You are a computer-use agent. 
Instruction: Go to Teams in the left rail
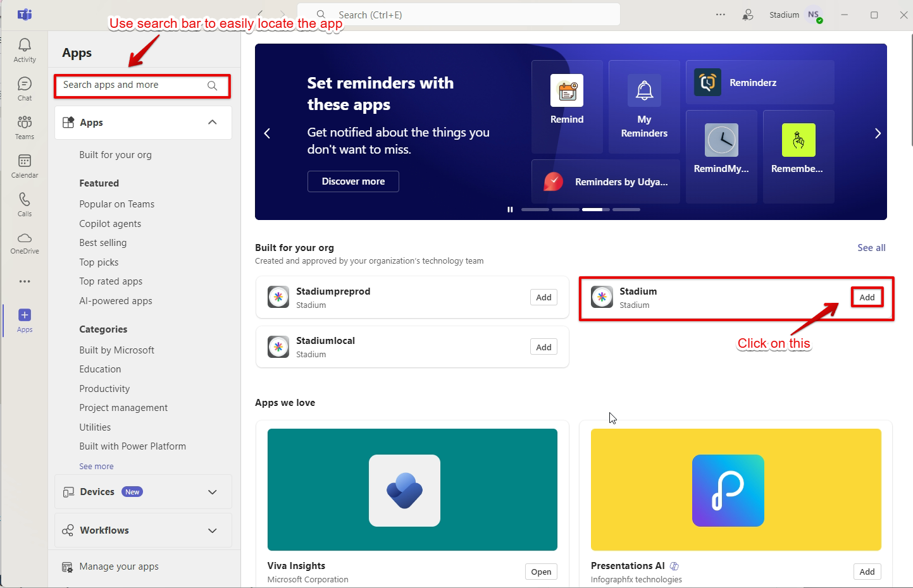pyautogui.click(x=25, y=127)
